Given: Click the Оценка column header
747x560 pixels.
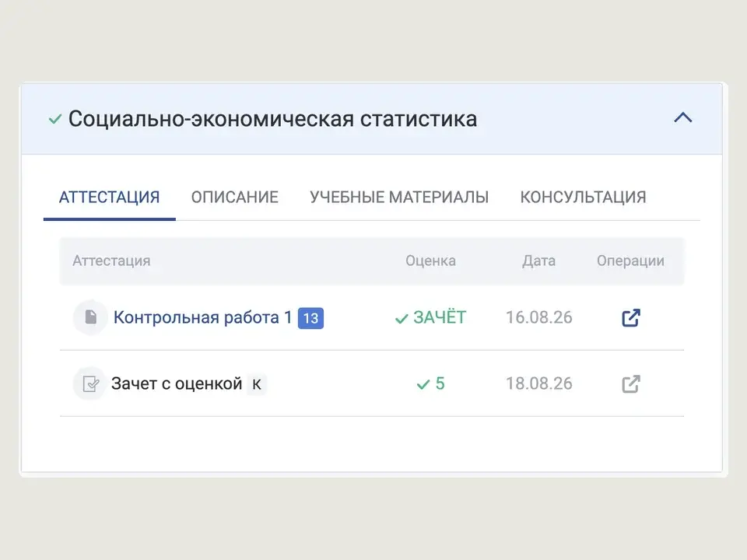Looking at the screenshot, I should coord(430,261).
